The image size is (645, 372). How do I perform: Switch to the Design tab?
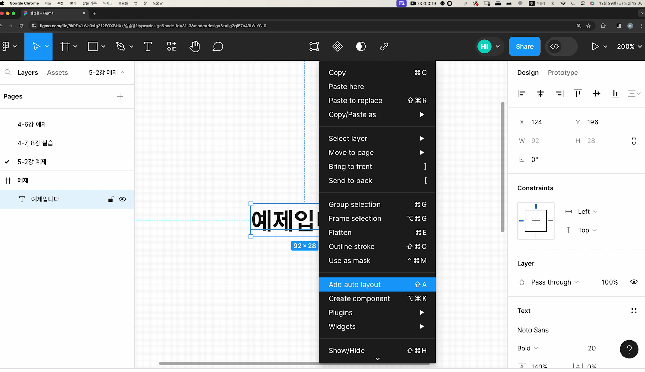(x=528, y=72)
